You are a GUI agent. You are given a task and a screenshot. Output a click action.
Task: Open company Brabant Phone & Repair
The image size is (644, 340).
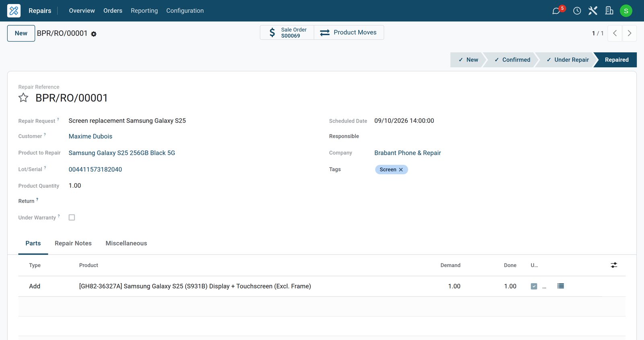point(408,153)
